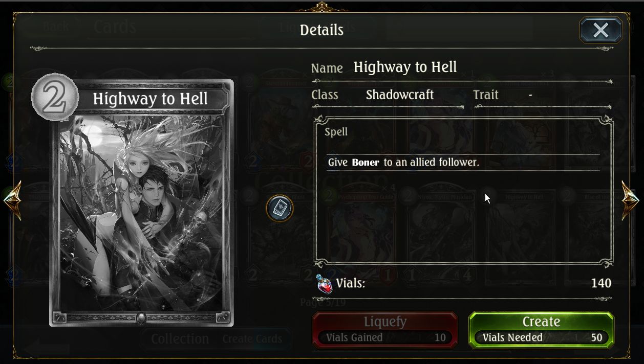Click the silver cost 2 badge on card
This screenshot has width=644, height=364.
[x=55, y=97]
